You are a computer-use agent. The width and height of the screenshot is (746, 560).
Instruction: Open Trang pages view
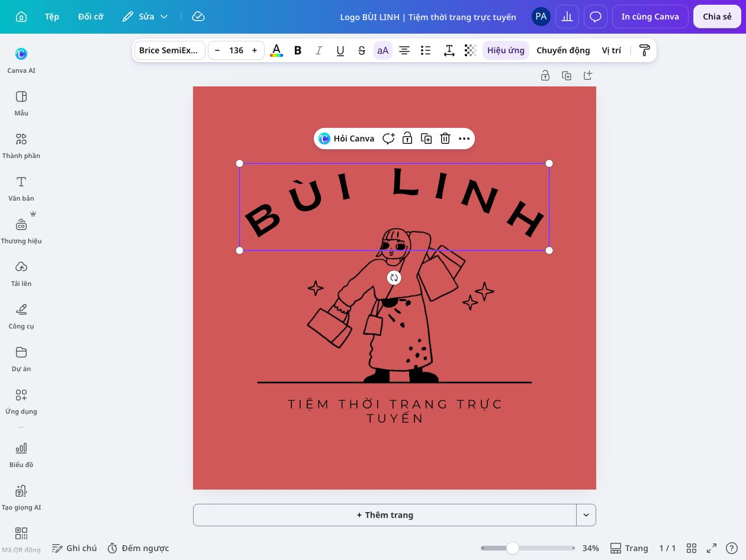tap(629, 548)
